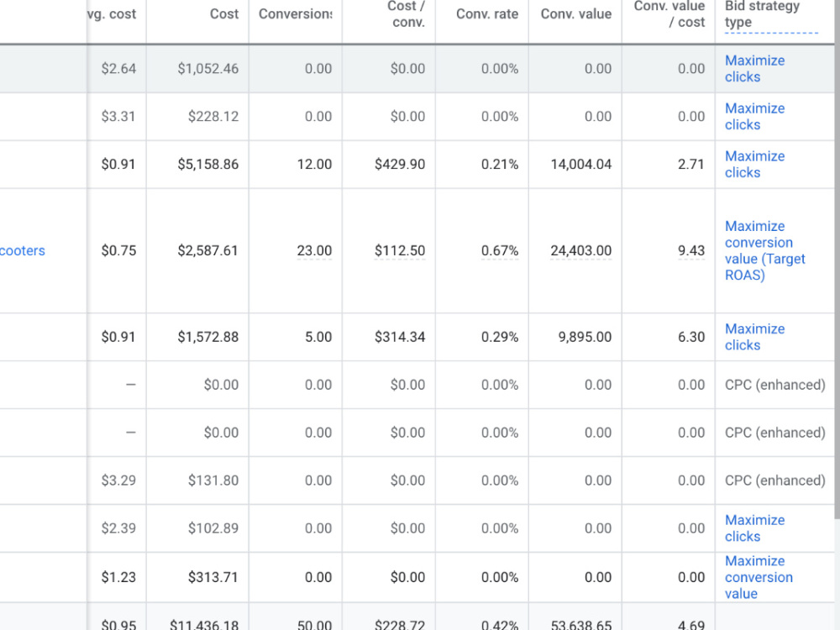Select the cost cell $228.12

tap(213, 116)
